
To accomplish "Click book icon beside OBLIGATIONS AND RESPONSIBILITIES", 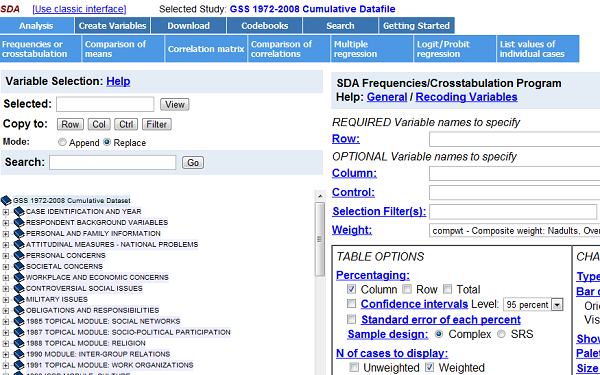I will point(19,310).
